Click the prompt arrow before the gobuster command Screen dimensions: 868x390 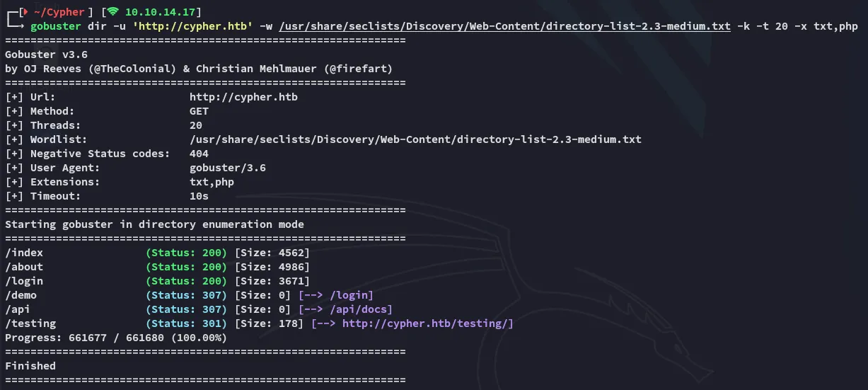point(17,27)
